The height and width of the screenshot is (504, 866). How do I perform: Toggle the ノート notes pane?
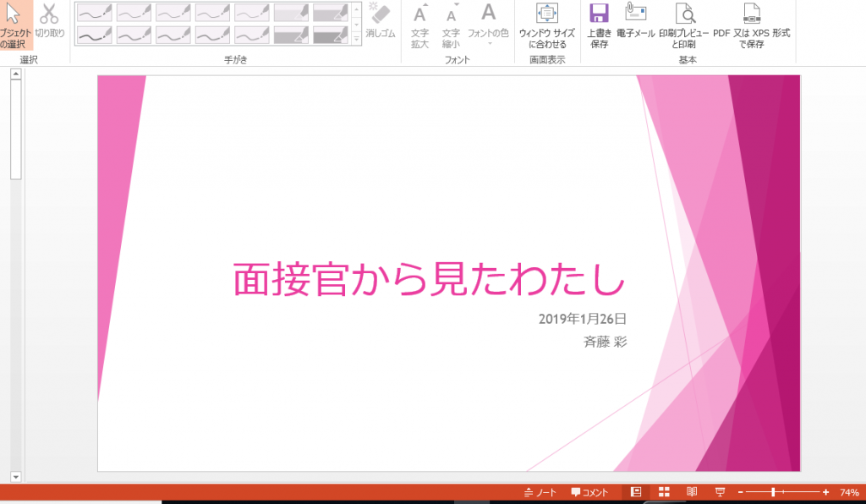pyautogui.click(x=540, y=492)
